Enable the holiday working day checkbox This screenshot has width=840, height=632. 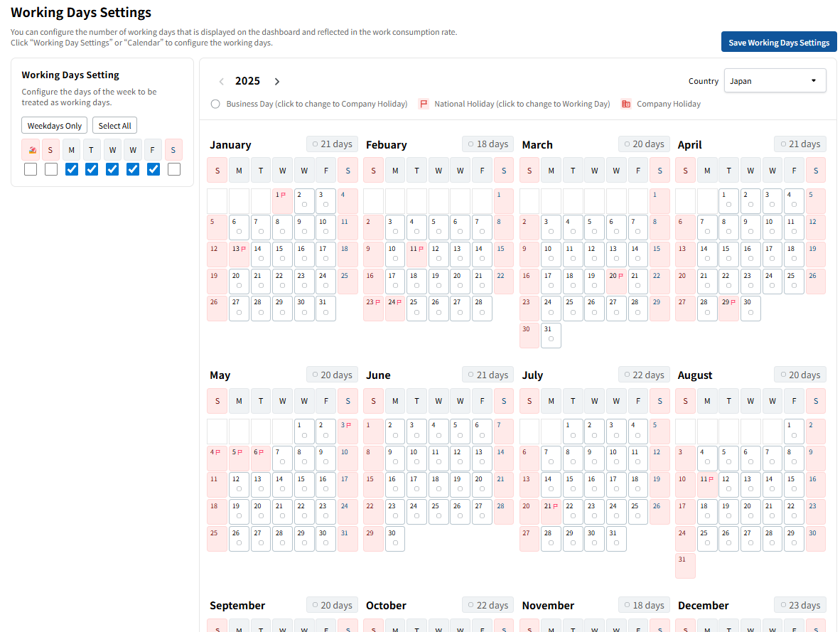point(31,169)
